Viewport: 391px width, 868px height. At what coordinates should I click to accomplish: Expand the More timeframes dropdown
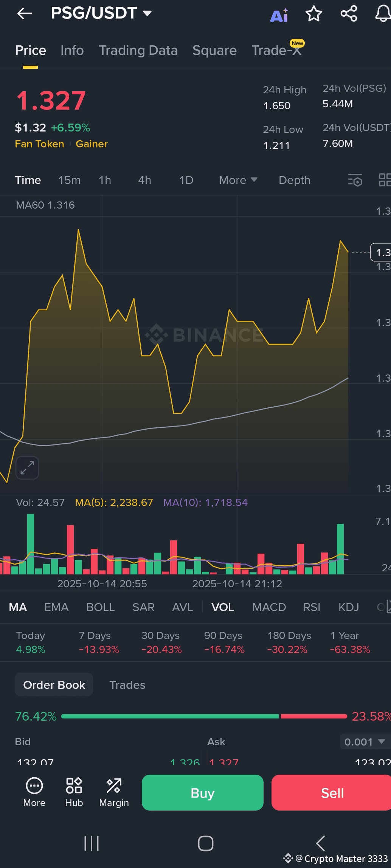pos(238,180)
